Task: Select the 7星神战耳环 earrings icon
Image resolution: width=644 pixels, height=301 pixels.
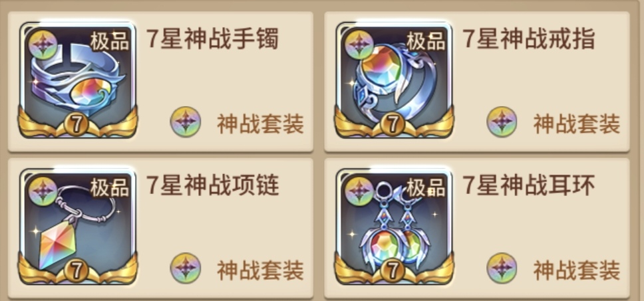Action: (395, 227)
